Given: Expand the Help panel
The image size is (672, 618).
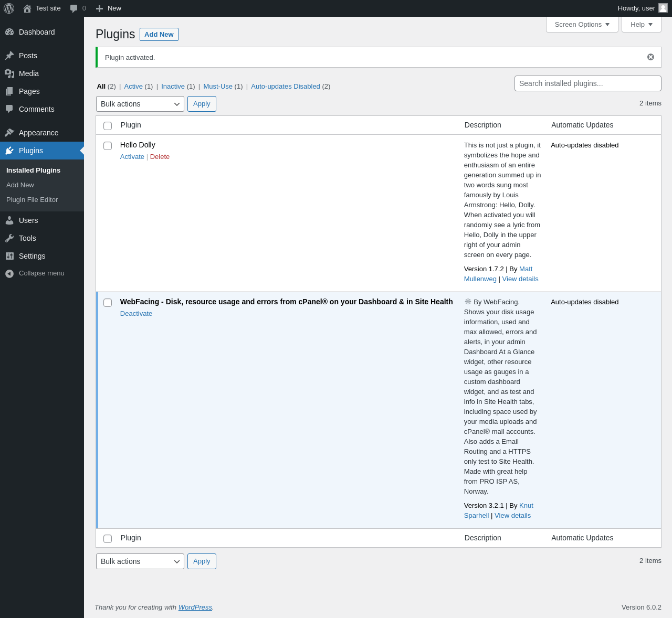Looking at the screenshot, I should click(642, 25).
